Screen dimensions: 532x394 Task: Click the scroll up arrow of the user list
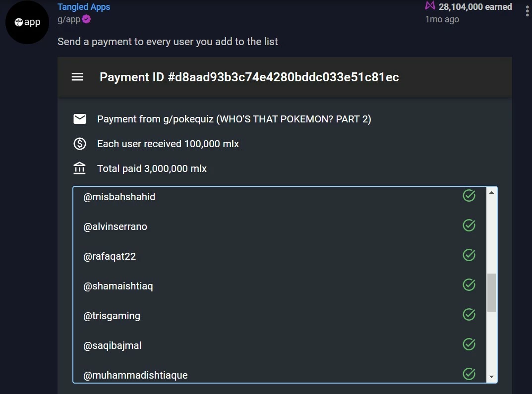tap(491, 193)
